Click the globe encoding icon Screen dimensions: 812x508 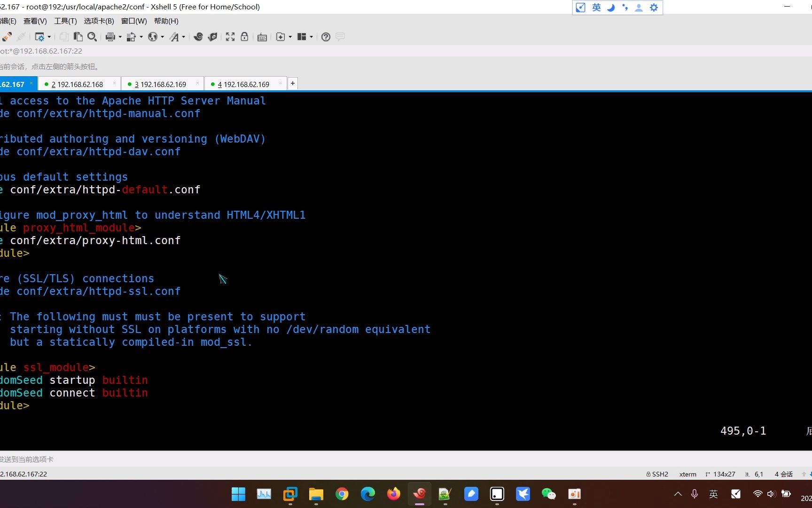click(x=153, y=37)
